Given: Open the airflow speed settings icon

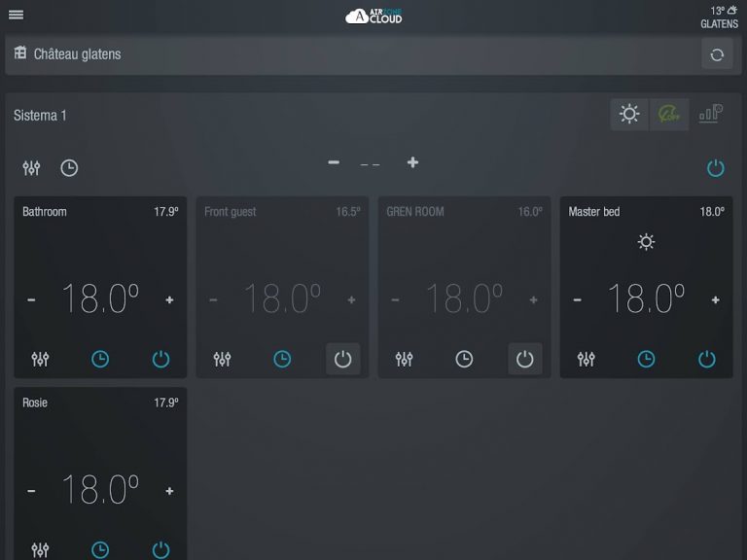Looking at the screenshot, I should 710,115.
